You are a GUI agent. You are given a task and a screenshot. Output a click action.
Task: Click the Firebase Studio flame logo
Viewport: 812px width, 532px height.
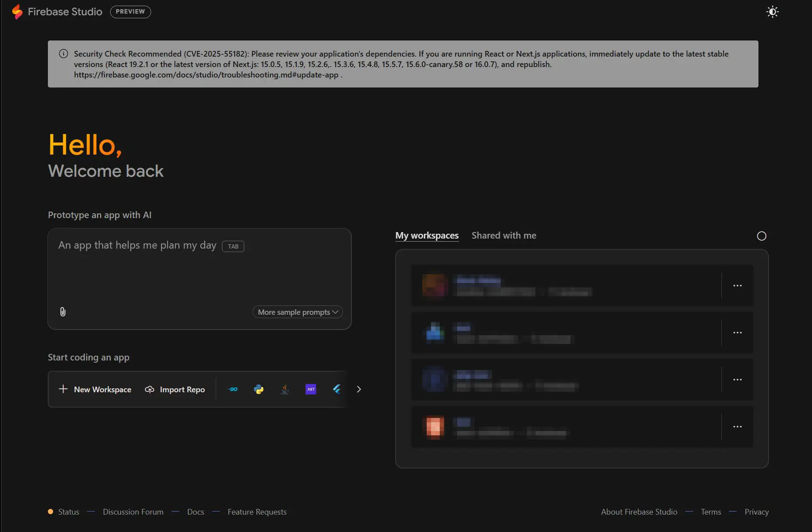pos(17,12)
